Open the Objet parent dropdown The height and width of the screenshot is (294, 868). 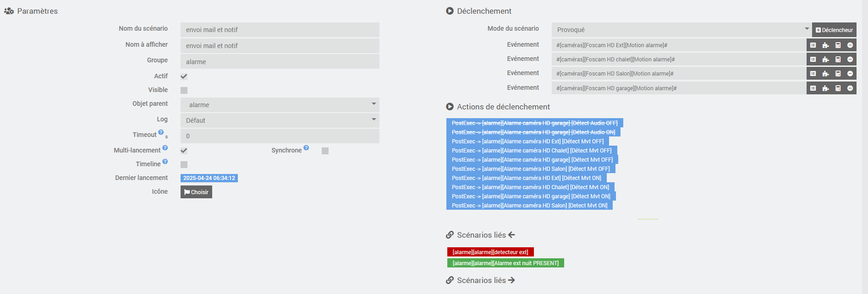point(280,105)
